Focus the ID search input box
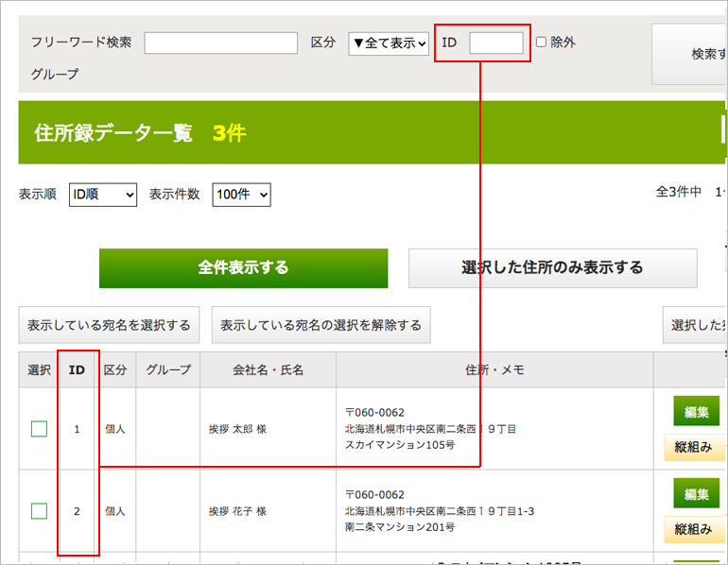Image resolution: width=728 pixels, height=565 pixels. pos(495,43)
